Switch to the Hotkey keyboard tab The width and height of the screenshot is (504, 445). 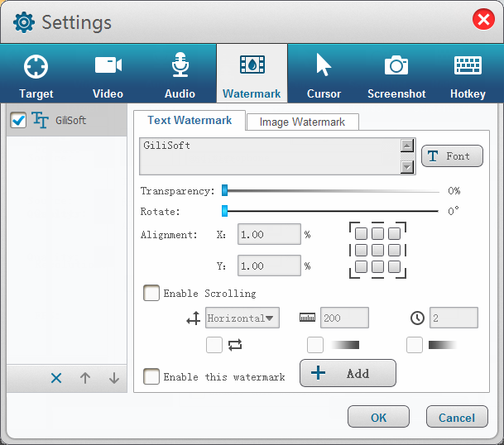click(468, 75)
